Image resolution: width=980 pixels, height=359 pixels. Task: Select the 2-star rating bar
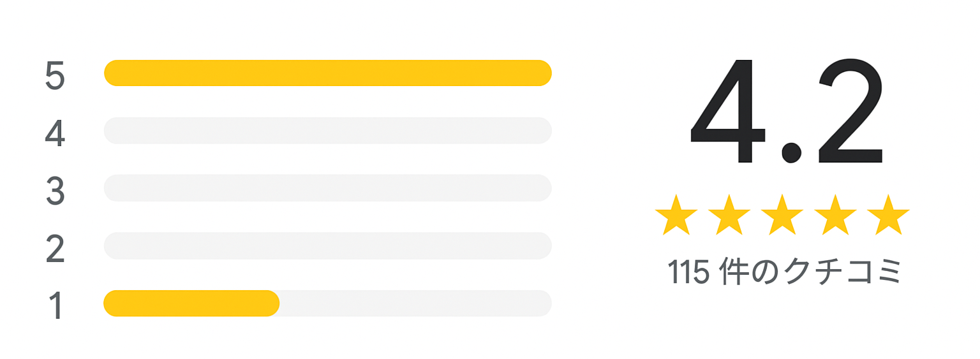[327, 245]
